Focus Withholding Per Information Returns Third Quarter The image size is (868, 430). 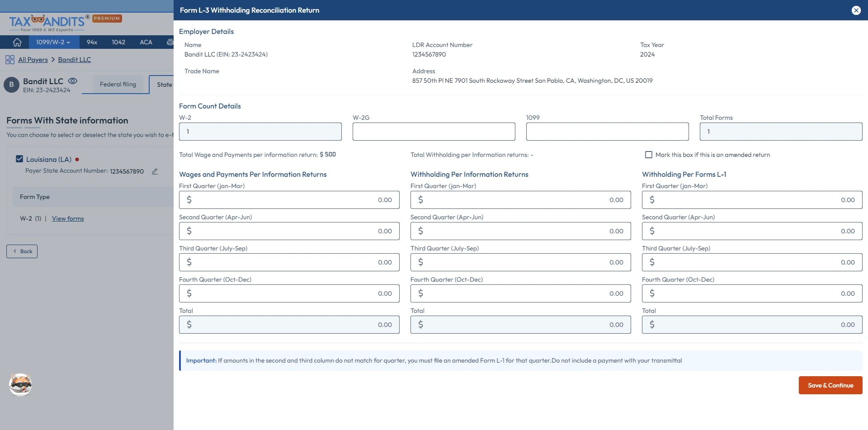[x=521, y=262]
